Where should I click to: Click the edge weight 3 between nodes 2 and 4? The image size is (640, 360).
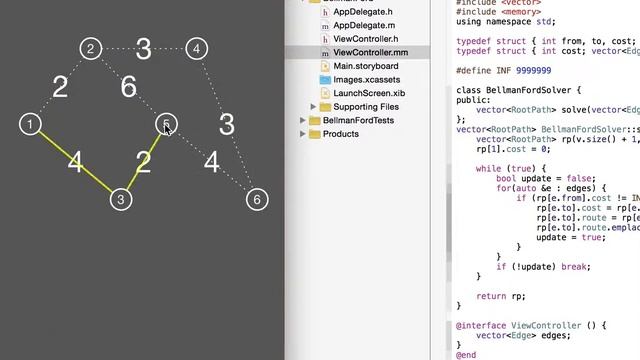[x=144, y=49]
